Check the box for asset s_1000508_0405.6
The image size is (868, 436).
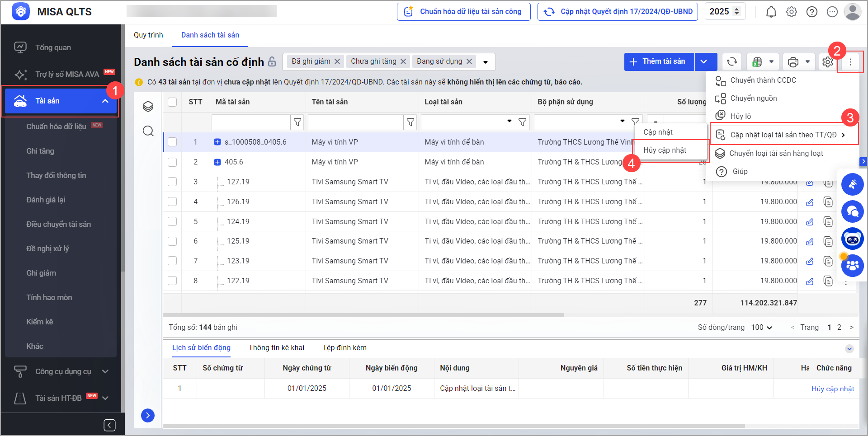tap(172, 142)
